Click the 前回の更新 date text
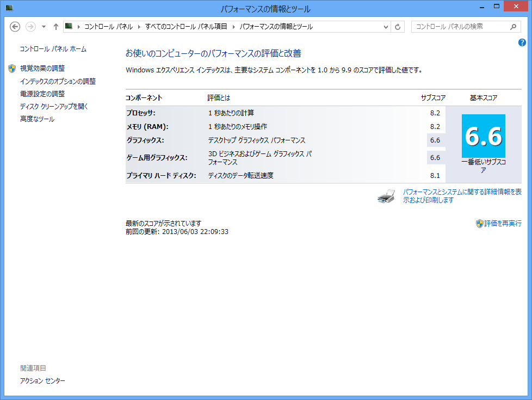 pos(177,232)
